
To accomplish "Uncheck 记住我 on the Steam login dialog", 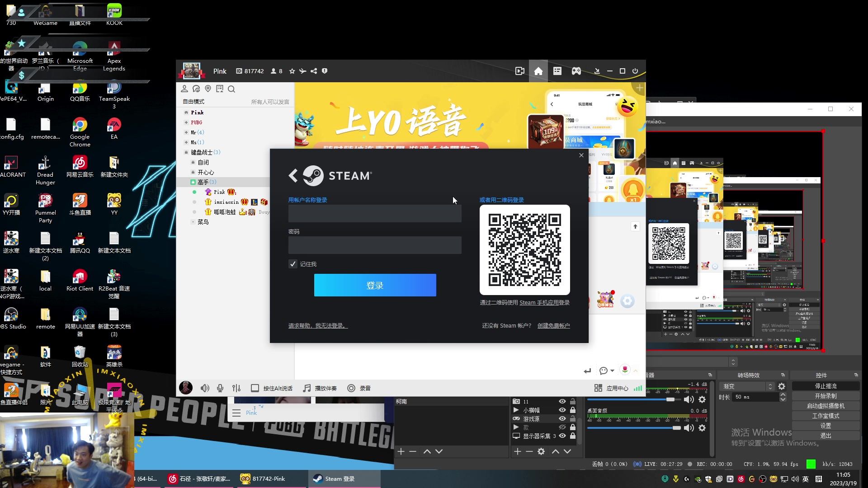I will (x=292, y=264).
